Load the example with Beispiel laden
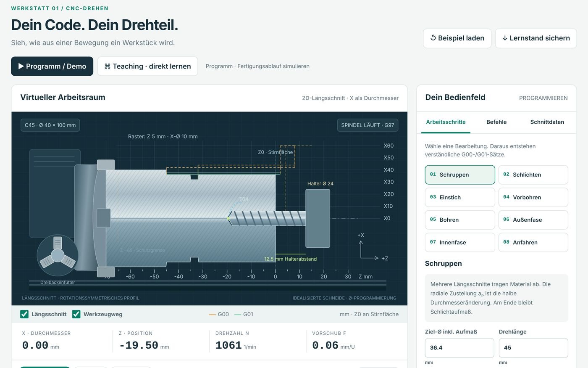This screenshot has height=368, width=588. (457, 38)
